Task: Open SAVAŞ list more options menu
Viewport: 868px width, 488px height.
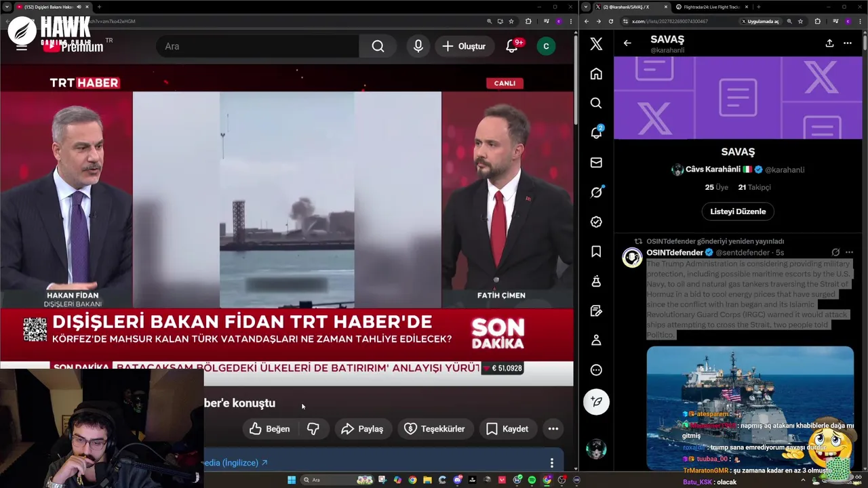Action: [848, 43]
